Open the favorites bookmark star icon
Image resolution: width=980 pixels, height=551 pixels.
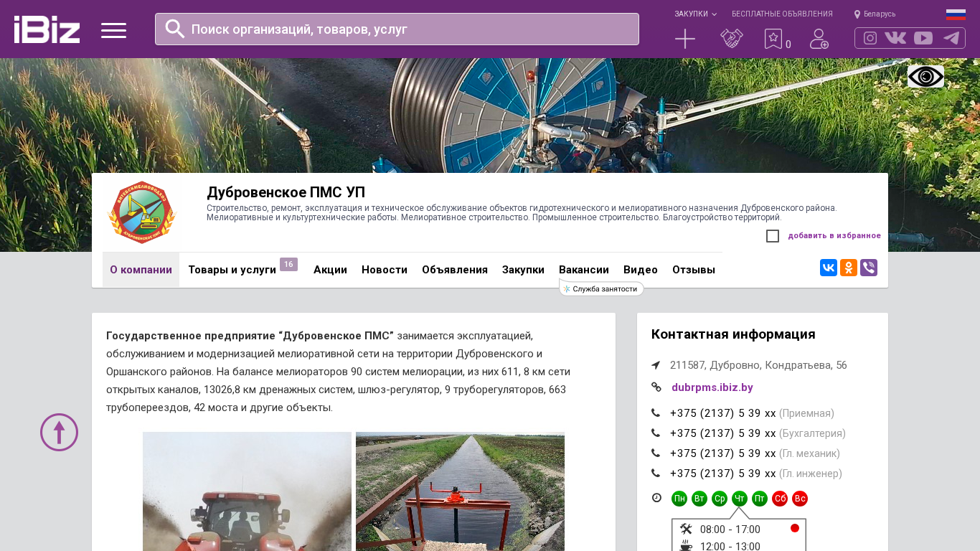(x=773, y=39)
